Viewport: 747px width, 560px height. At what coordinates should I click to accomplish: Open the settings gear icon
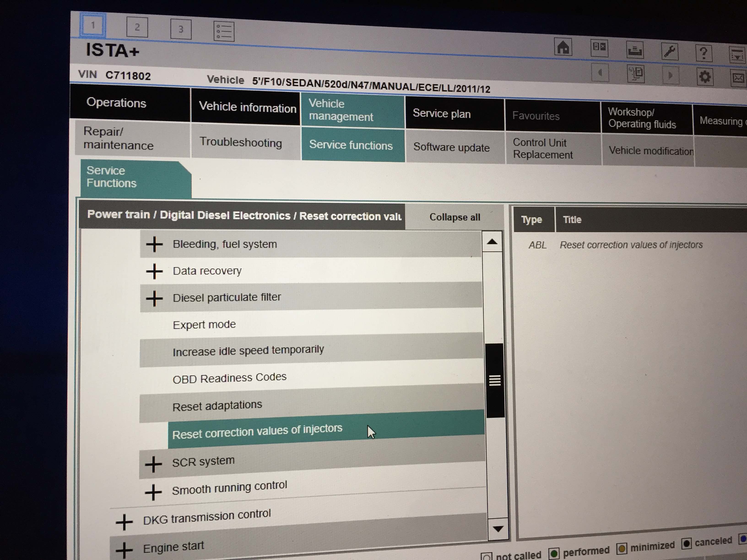[705, 77]
